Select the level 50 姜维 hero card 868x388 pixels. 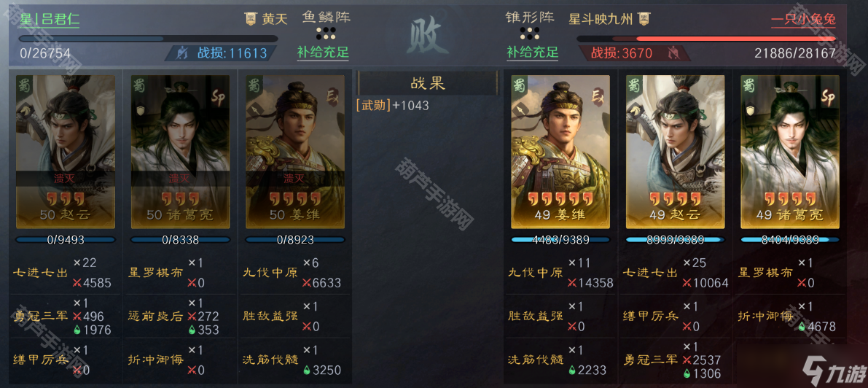click(295, 152)
